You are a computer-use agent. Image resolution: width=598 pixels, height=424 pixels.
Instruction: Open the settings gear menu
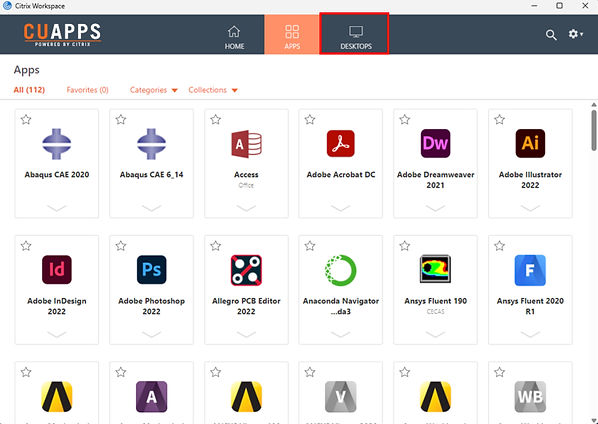tap(575, 34)
